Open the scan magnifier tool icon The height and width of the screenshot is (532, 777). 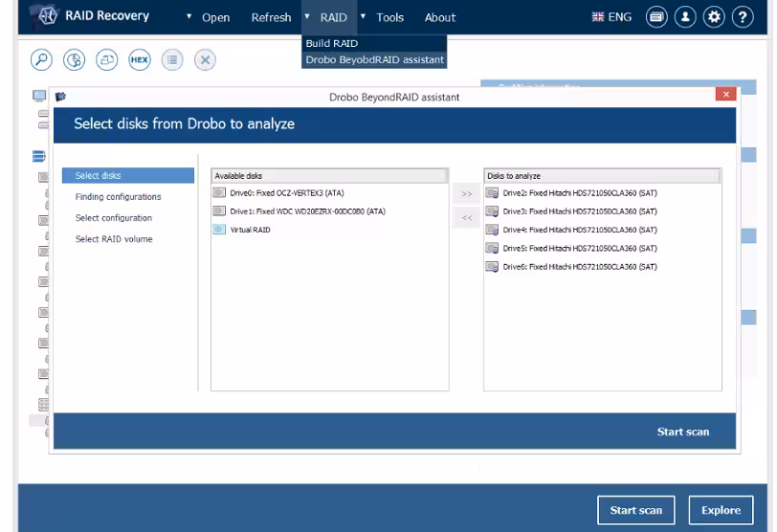click(x=42, y=60)
